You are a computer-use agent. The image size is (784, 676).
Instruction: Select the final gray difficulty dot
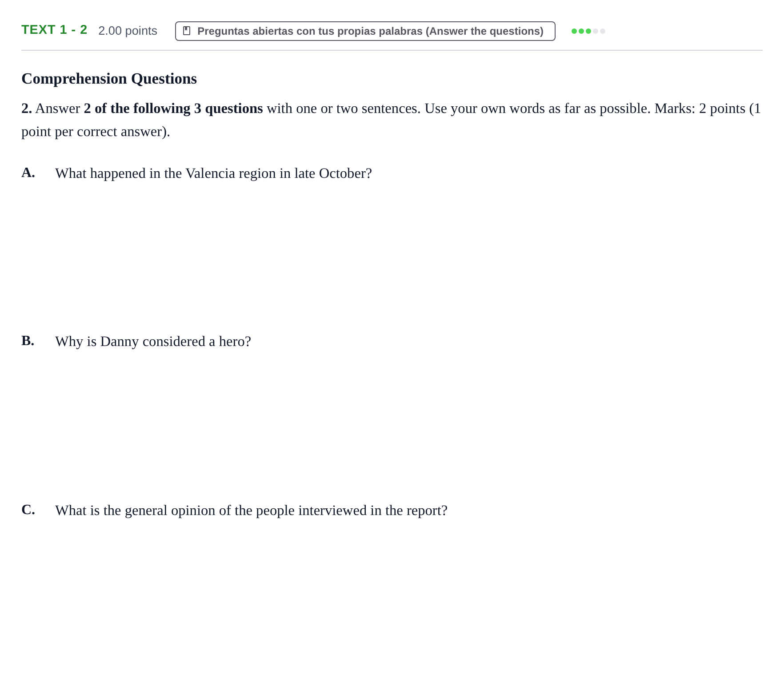pos(603,31)
